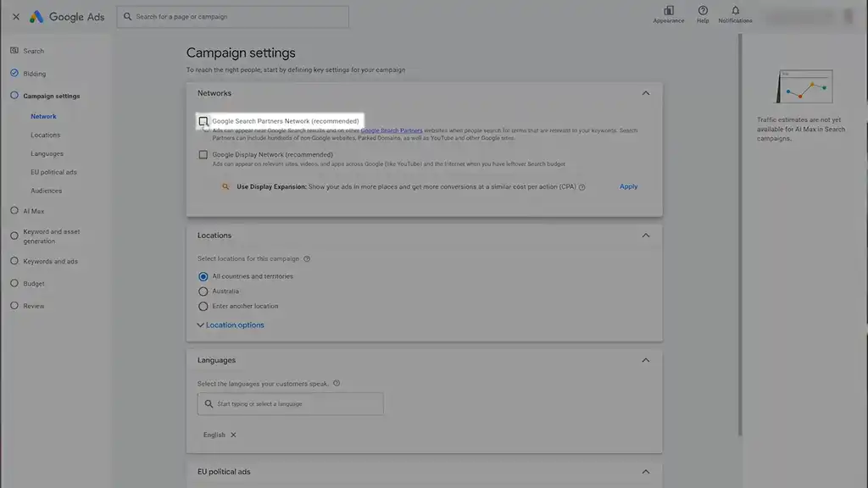
Task: Click the language search input field
Action: coord(290,404)
